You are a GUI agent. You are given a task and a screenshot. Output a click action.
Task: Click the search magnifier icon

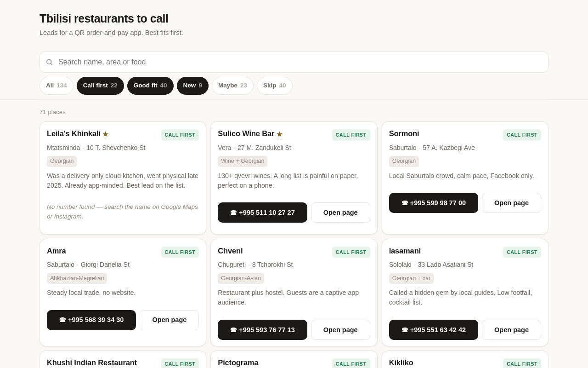point(49,62)
